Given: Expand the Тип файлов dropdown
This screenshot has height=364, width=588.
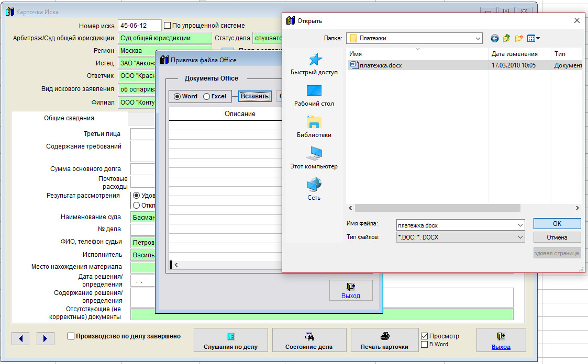Looking at the screenshot, I should point(520,237).
